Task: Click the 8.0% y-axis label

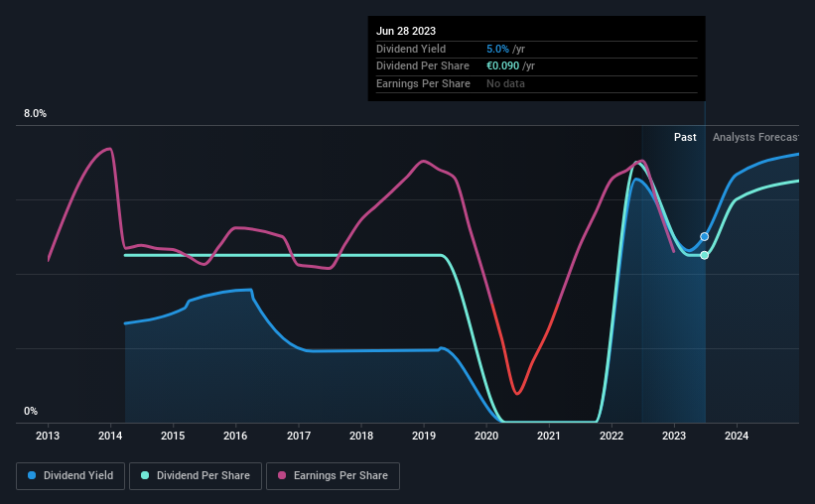Action: tap(35, 113)
